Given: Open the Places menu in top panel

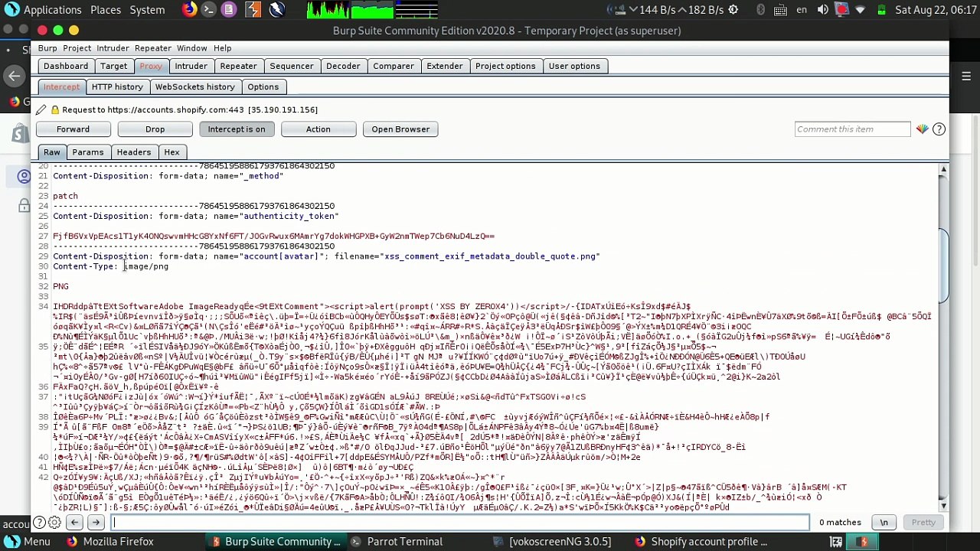Looking at the screenshot, I should [x=106, y=10].
